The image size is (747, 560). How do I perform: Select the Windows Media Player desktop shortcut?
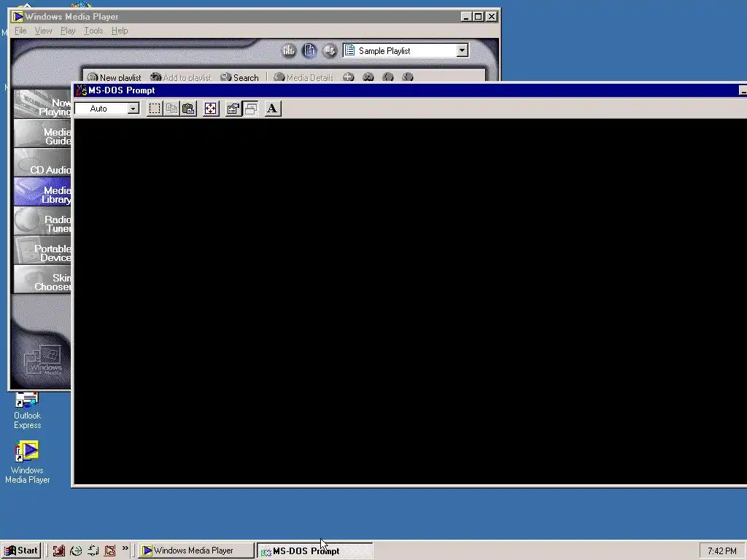pos(27,462)
